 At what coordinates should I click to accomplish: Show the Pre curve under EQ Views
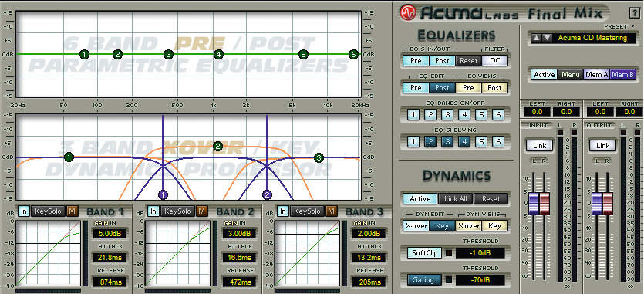[468, 88]
